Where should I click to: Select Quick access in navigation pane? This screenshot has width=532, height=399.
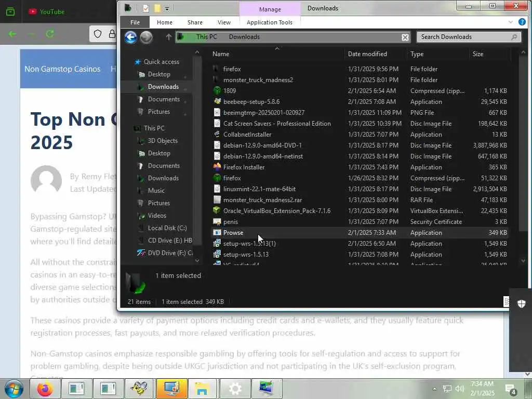click(161, 62)
